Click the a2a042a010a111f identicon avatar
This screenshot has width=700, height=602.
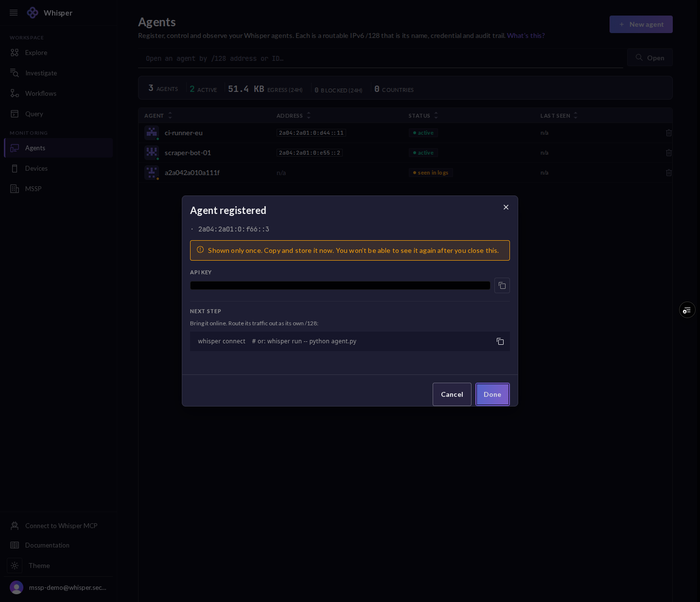[x=152, y=173]
